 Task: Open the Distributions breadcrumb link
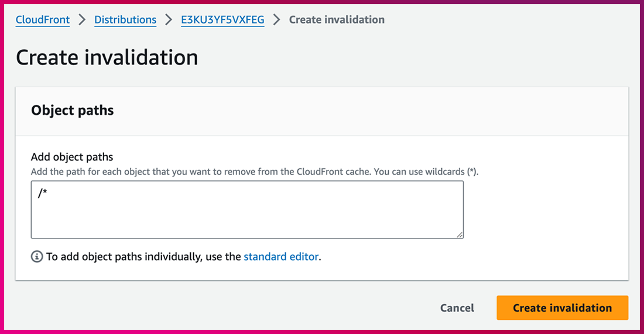[125, 20]
